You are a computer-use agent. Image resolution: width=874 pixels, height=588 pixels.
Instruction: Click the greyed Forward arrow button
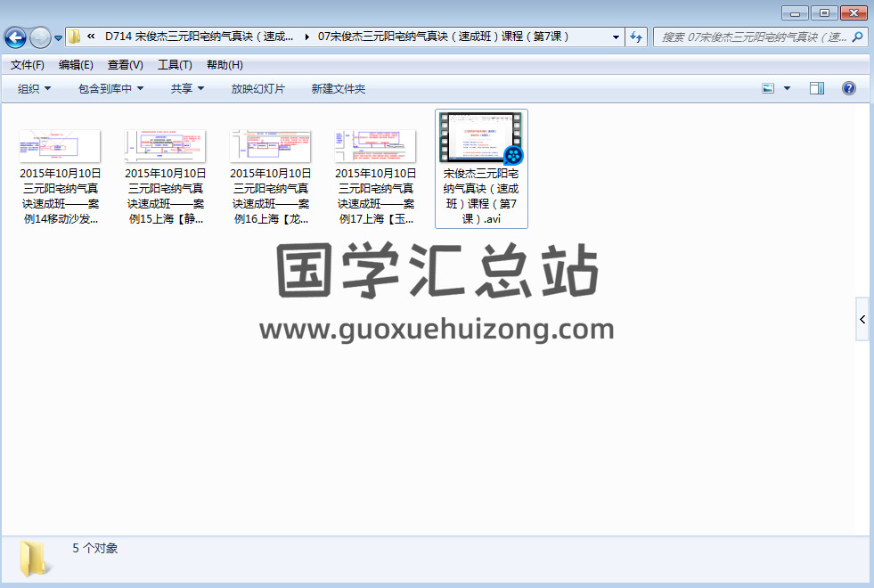pos(40,37)
